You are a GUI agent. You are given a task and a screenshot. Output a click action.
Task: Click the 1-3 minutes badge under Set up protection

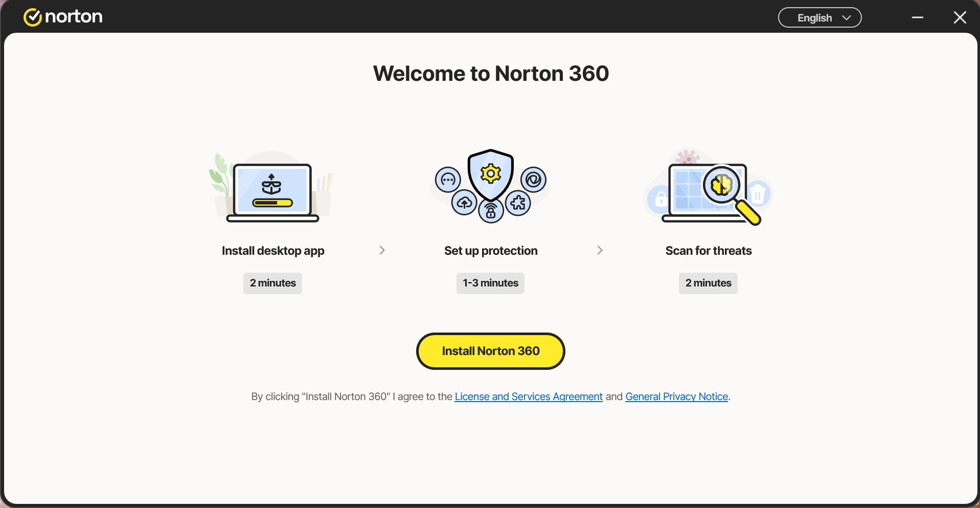(x=490, y=283)
